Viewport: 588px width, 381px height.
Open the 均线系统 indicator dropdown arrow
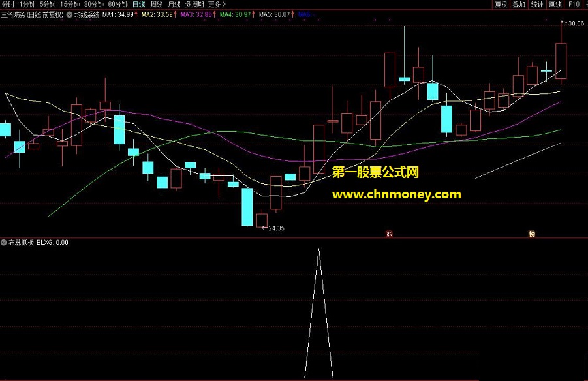pos(69,14)
